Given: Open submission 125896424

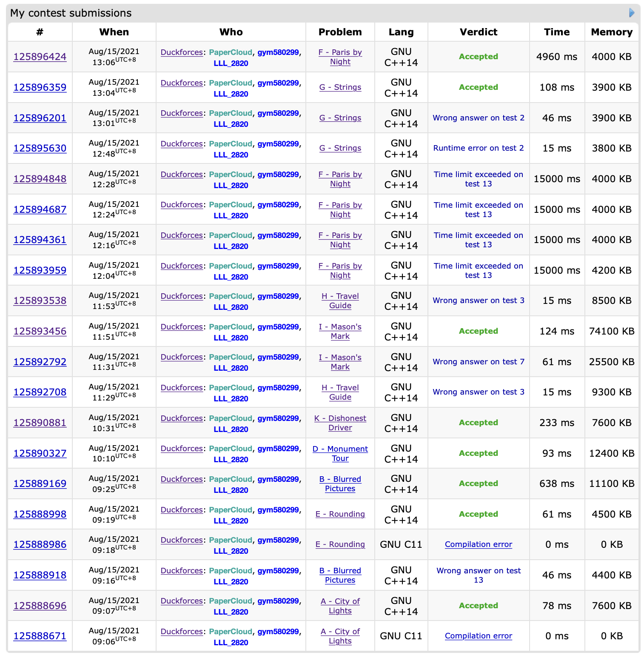Looking at the screenshot, I should (x=40, y=57).
